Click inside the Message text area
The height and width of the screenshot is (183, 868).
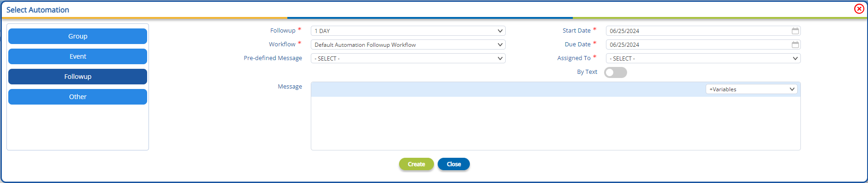point(555,123)
